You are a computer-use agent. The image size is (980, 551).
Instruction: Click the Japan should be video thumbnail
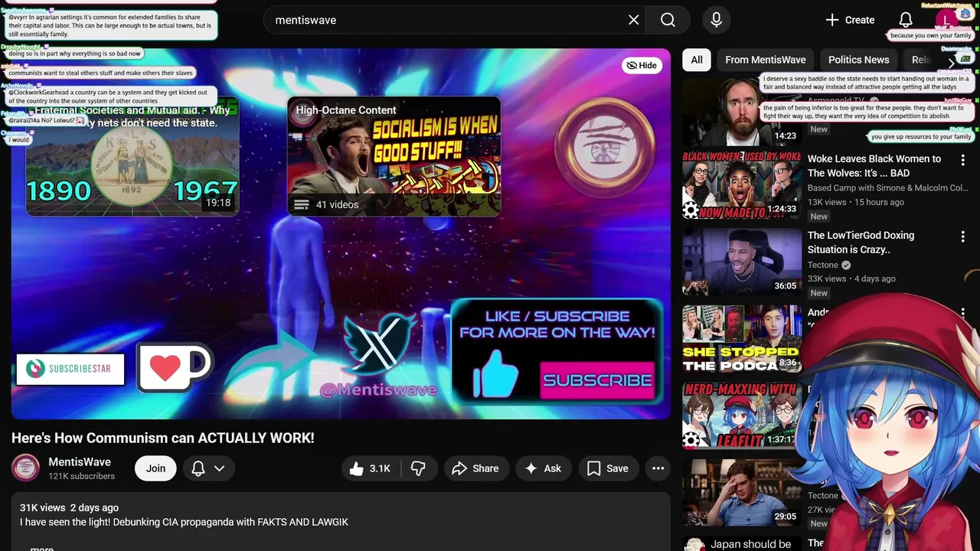tap(742, 543)
